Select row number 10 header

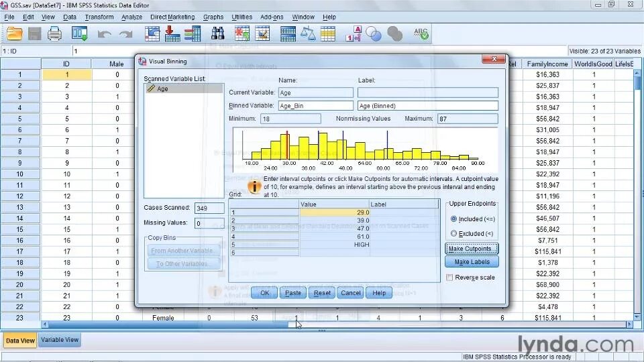click(19, 174)
